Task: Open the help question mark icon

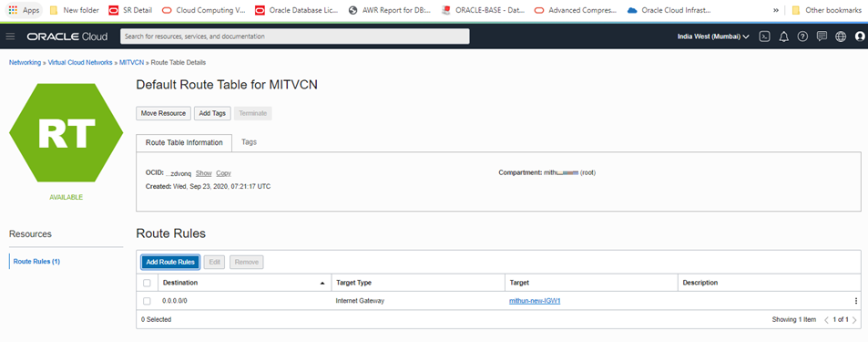Action: [802, 36]
